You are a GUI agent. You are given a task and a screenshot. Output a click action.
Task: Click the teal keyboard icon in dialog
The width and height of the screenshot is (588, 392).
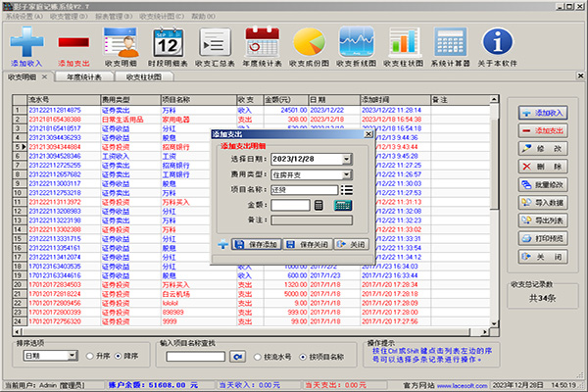coord(343,205)
